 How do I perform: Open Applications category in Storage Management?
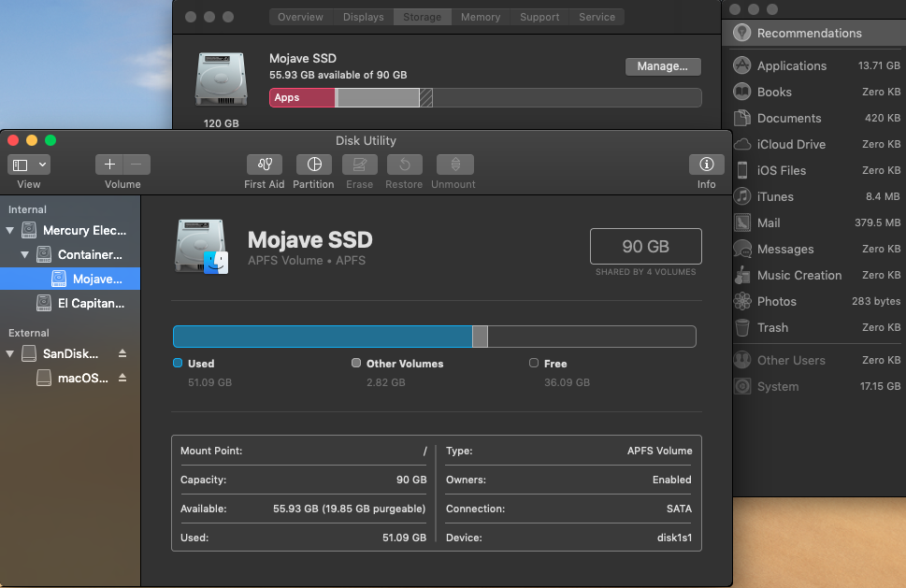pos(816,65)
